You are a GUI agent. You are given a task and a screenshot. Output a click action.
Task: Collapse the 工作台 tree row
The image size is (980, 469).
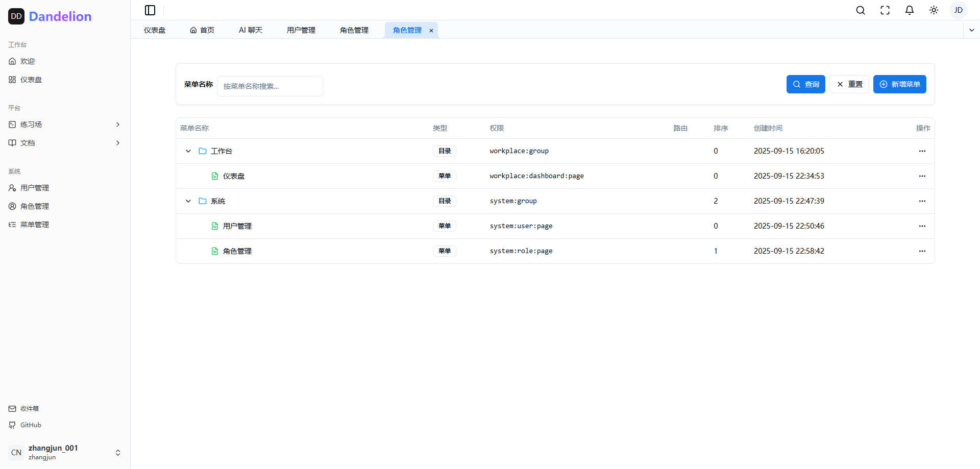pos(188,151)
